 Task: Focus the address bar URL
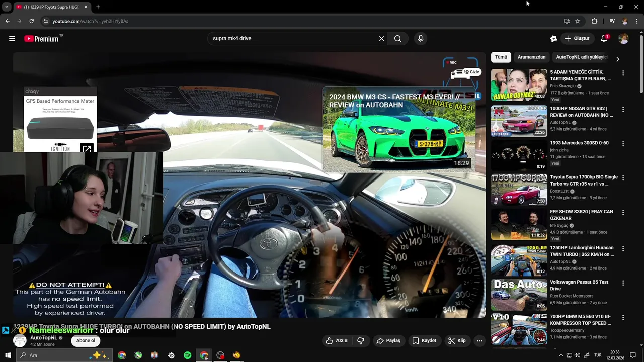(x=91, y=21)
